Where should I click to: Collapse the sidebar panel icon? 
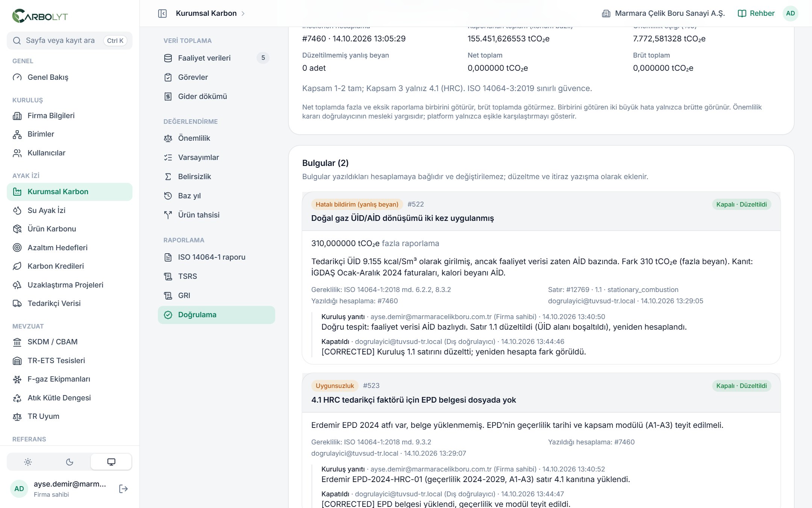coord(162,14)
